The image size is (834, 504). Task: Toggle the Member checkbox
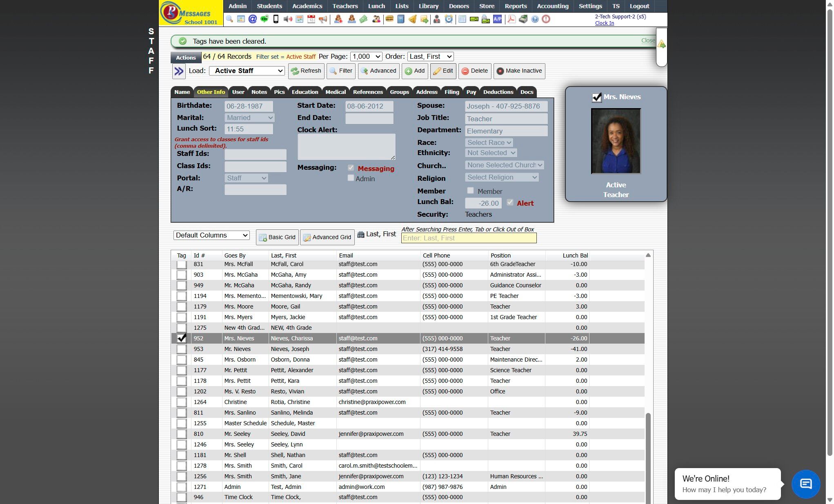pyautogui.click(x=470, y=191)
